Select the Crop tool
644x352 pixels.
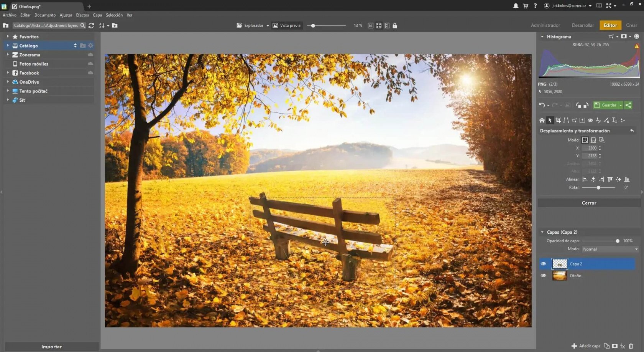click(x=558, y=120)
